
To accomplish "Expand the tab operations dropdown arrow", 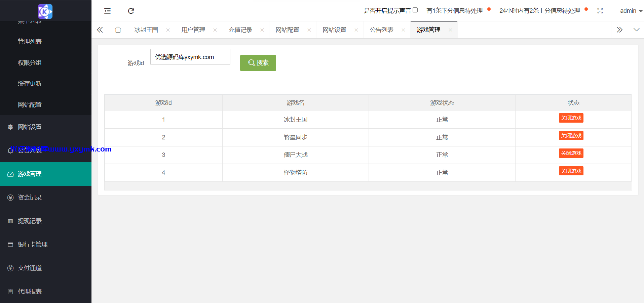I will [x=636, y=30].
